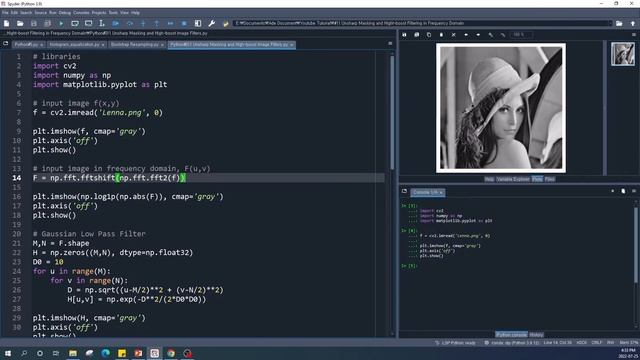The height and width of the screenshot is (360, 640).
Task: Show the previous plot
Action: coord(466,35)
